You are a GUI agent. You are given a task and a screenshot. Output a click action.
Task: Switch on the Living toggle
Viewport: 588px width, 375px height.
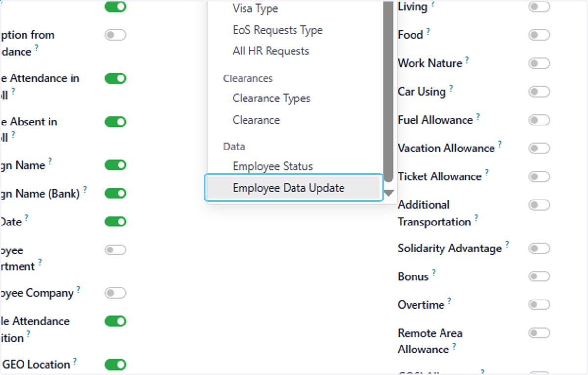pyautogui.click(x=539, y=7)
